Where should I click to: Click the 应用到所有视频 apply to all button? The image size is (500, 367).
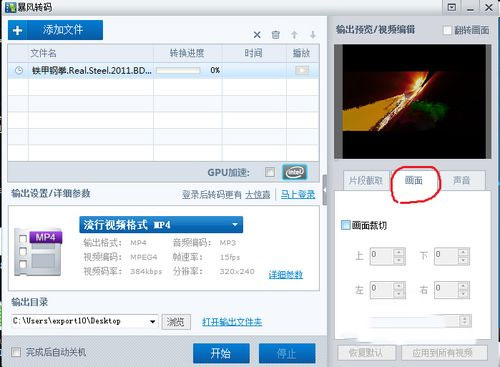pos(443,353)
